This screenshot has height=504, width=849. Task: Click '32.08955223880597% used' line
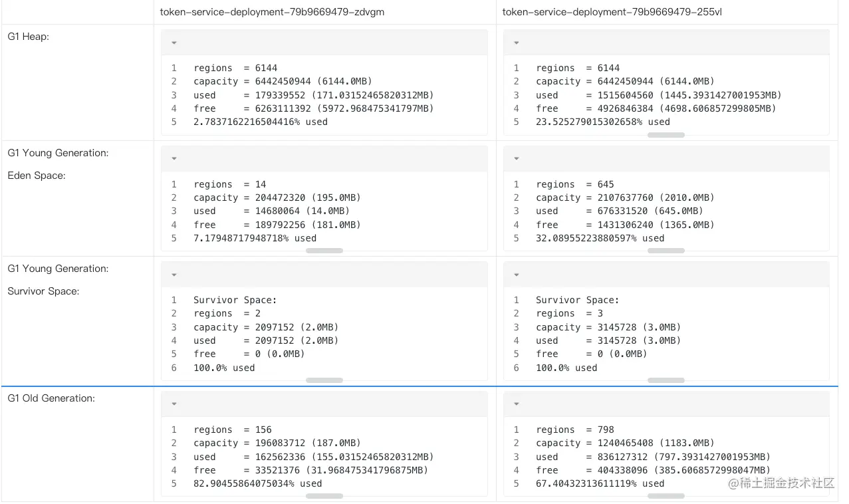(600, 238)
